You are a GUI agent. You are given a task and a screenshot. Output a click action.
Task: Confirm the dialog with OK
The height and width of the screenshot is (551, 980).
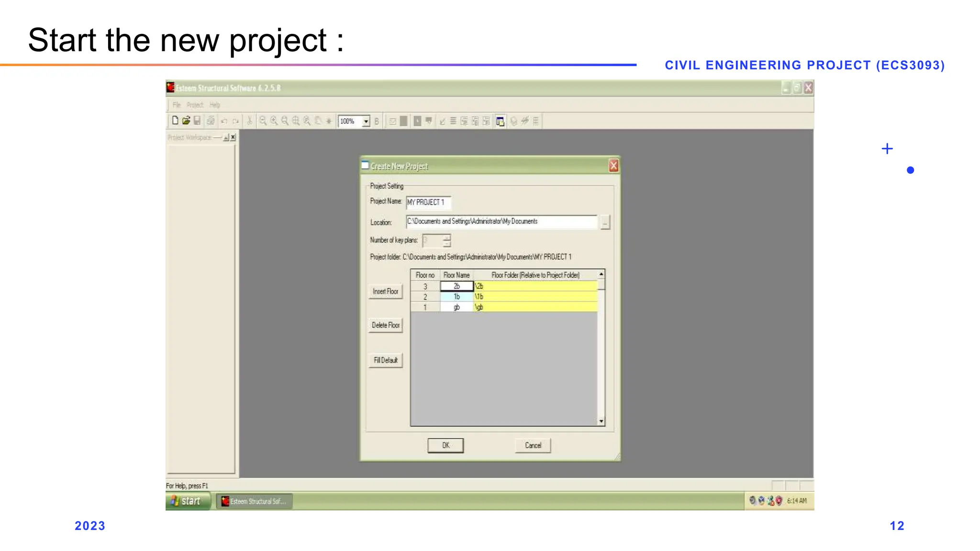coord(445,445)
